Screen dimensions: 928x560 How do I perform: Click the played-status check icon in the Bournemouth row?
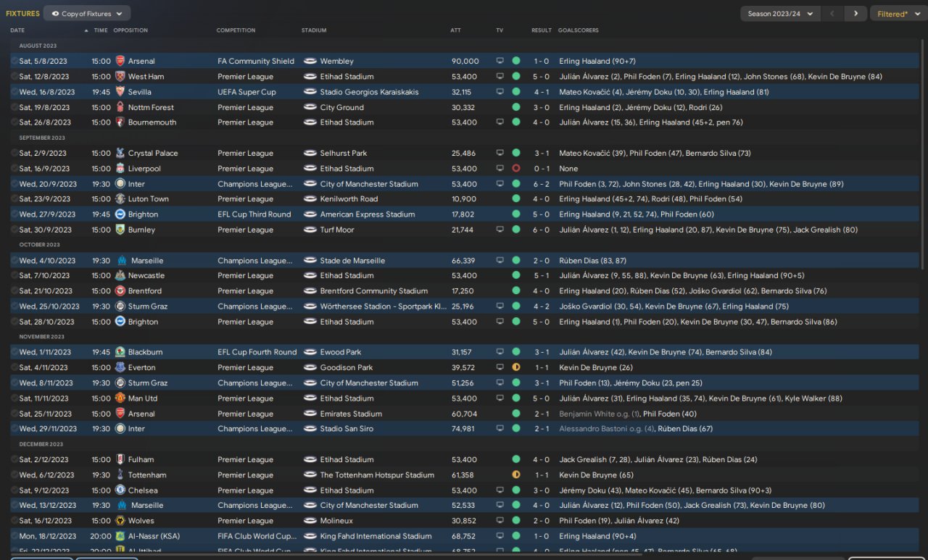14,122
